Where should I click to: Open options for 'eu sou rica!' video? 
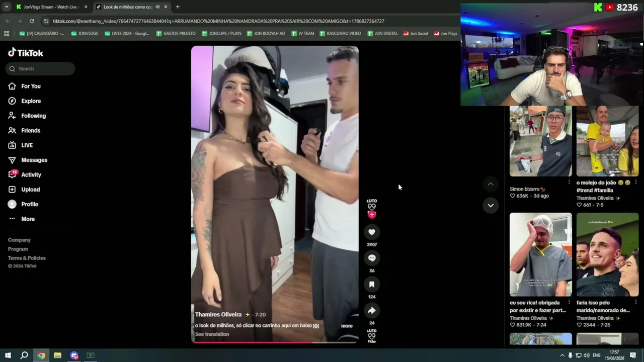click(x=569, y=303)
